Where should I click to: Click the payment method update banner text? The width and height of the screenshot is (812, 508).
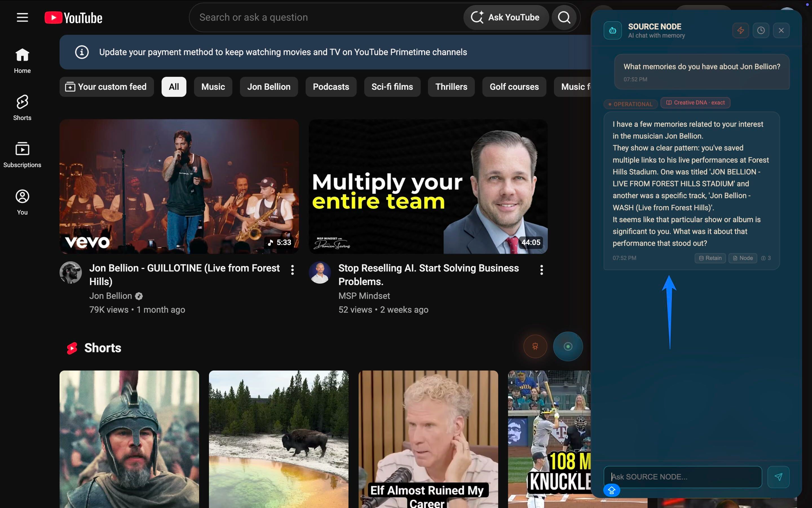click(283, 52)
